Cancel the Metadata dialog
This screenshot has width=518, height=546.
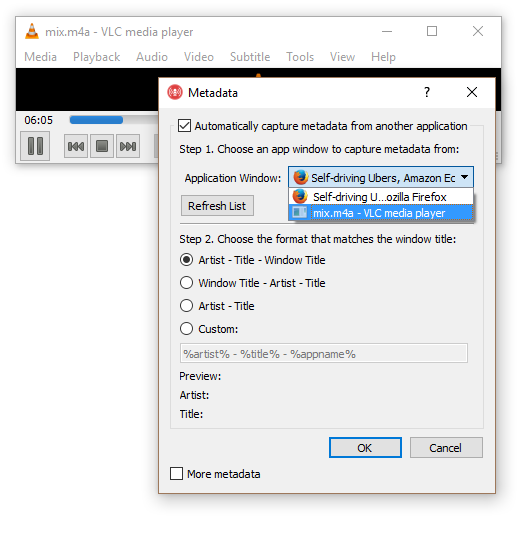446,448
